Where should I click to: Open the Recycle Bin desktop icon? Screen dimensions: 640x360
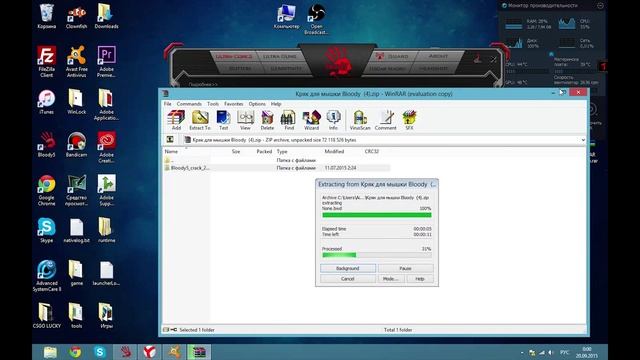pos(47,16)
